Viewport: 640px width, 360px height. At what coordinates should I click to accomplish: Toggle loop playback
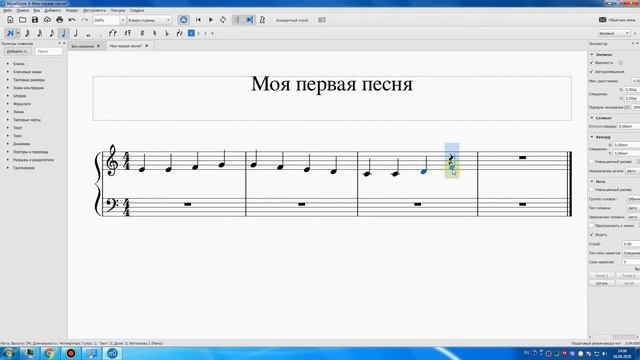pos(223,20)
